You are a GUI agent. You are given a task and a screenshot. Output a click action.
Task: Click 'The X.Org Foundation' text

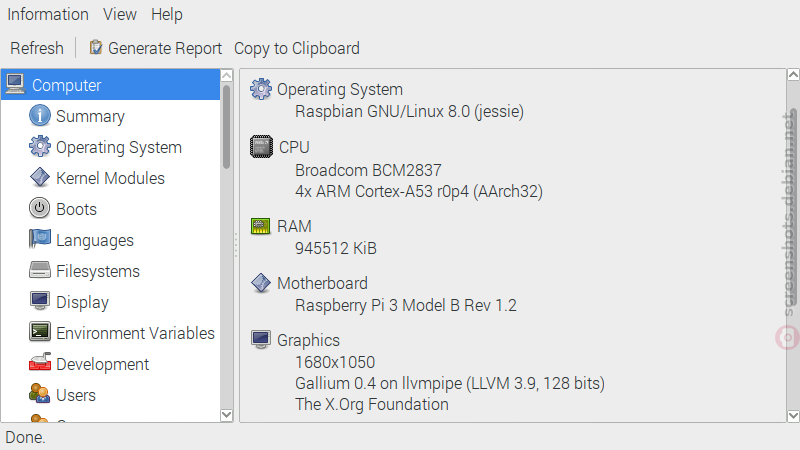point(371,404)
